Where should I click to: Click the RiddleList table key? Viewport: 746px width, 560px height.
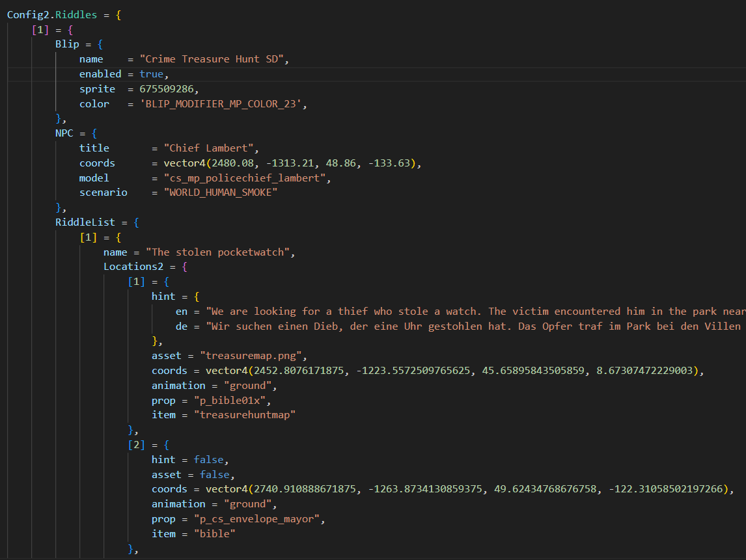click(85, 222)
